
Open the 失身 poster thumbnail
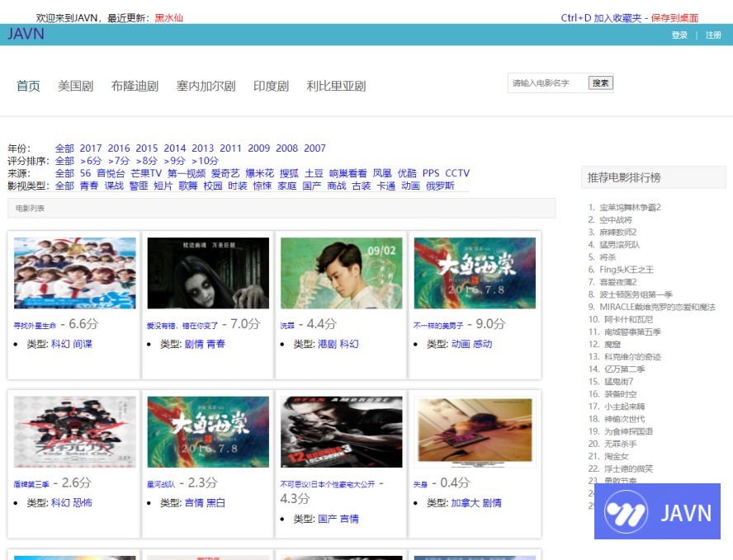point(475,432)
